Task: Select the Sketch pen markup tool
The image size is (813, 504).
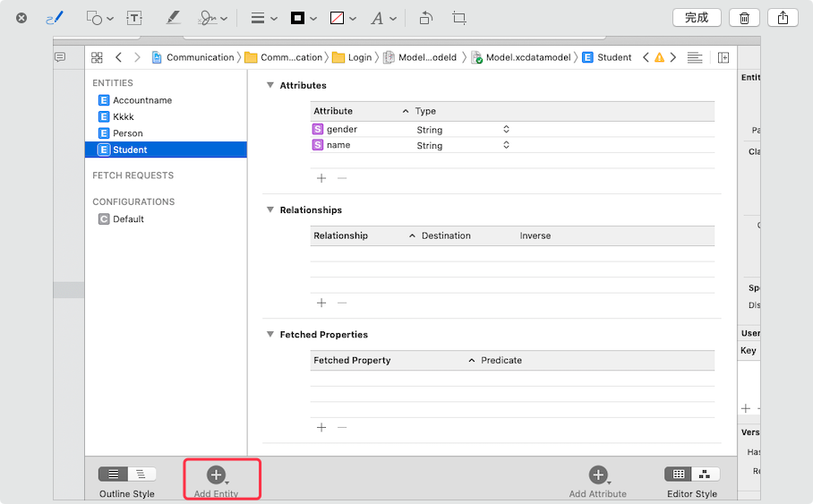Action: point(55,18)
